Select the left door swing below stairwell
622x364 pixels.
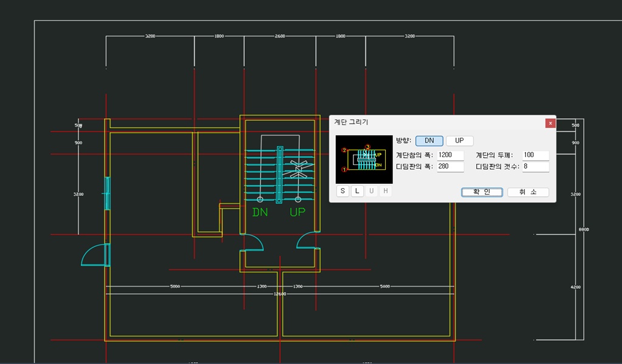(x=252, y=242)
